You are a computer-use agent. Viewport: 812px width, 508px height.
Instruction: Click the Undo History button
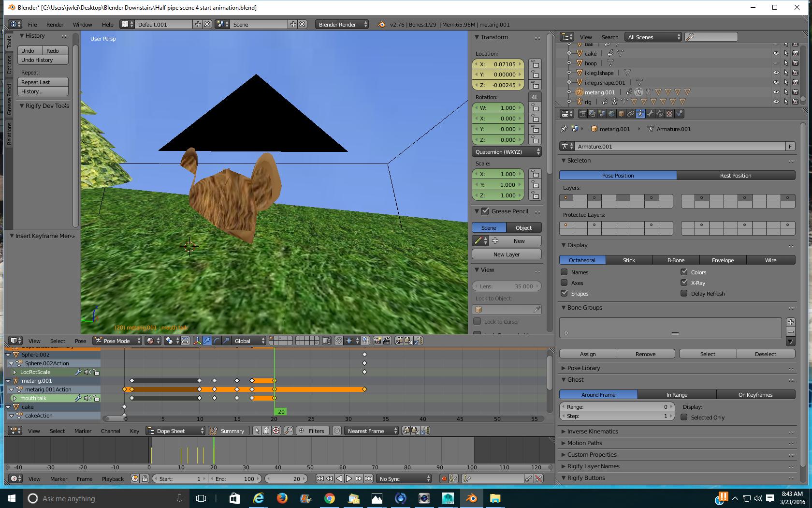[43, 60]
